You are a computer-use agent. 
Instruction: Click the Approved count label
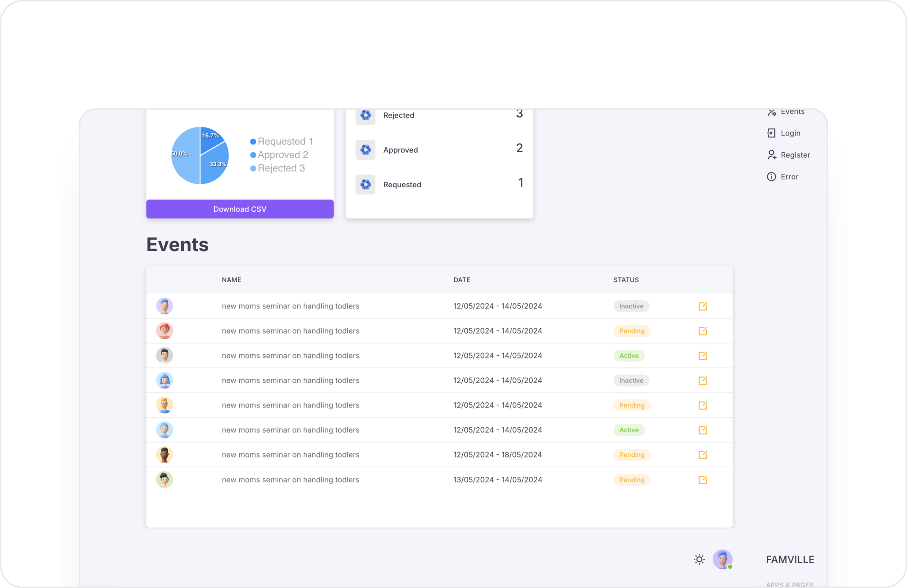tap(401, 150)
